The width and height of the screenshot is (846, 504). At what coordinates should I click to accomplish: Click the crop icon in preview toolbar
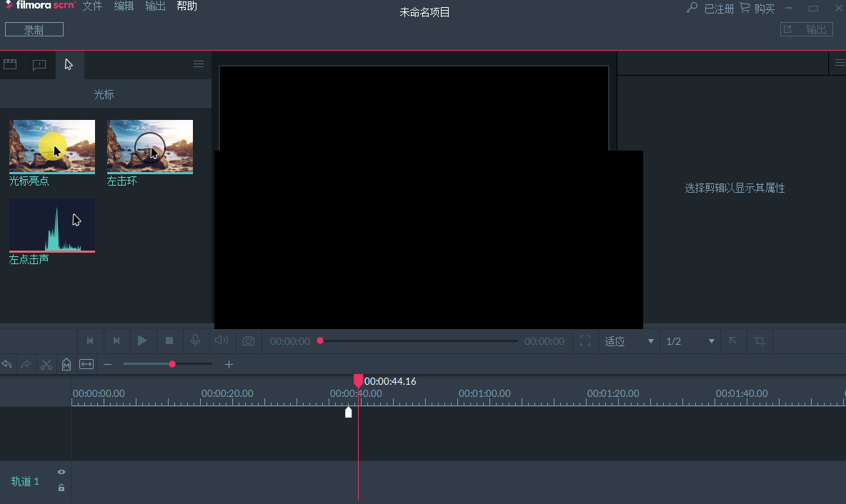(x=760, y=341)
